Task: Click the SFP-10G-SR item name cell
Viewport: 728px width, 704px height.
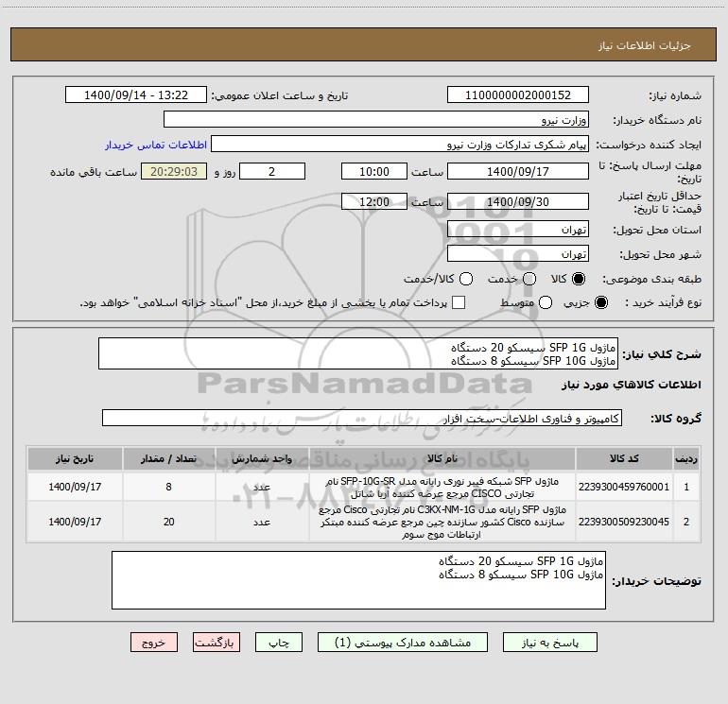Action: [442, 487]
